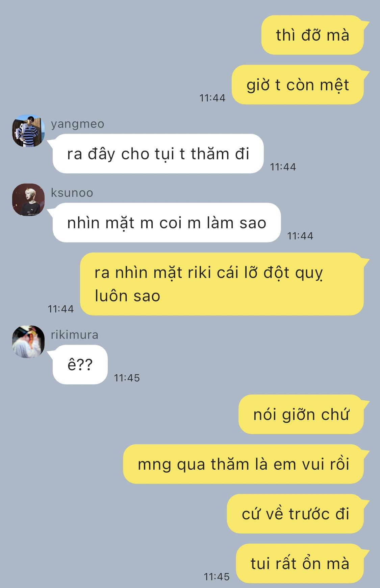This screenshot has width=380, height=588.
Task: Select the message 'cứ về trước đi'
Action: coord(295,514)
